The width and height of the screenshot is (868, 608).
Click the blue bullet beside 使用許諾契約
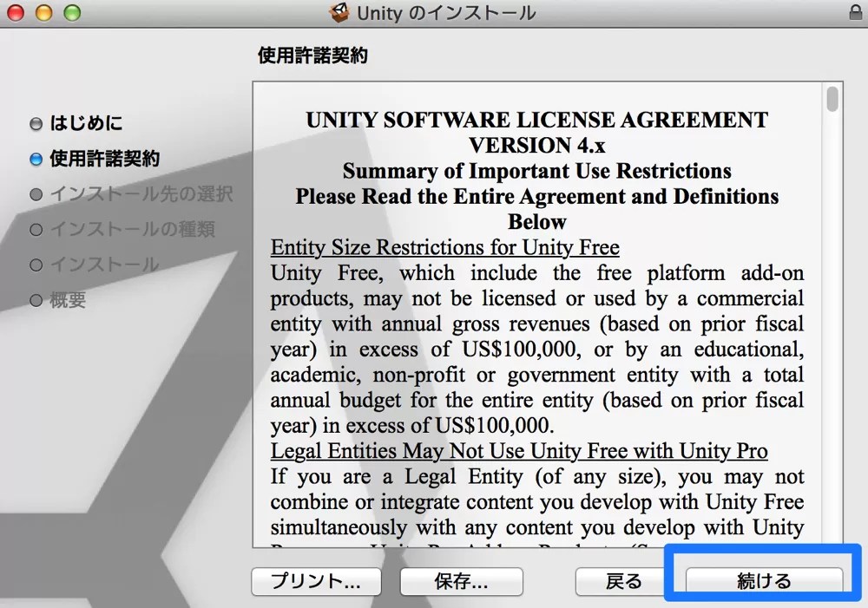tap(36, 160)
